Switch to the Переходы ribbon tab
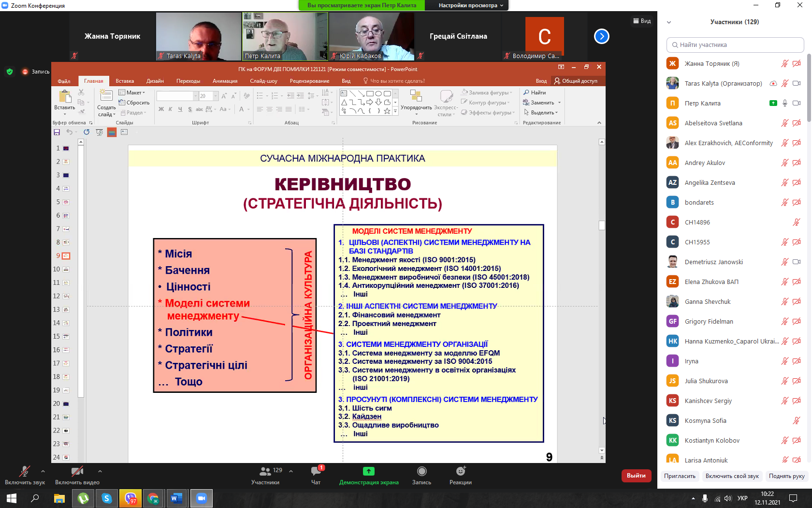Screen dimensions: 812x508 point(188,81)
